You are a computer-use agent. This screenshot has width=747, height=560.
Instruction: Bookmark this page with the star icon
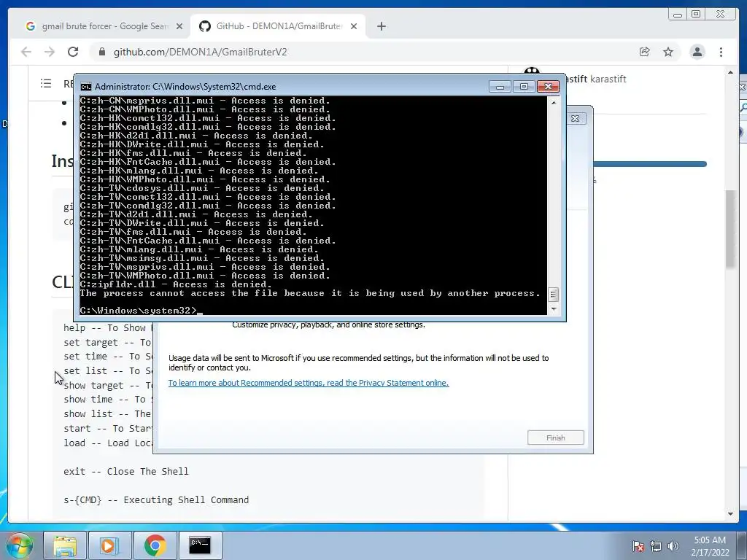tap(668, 52)
